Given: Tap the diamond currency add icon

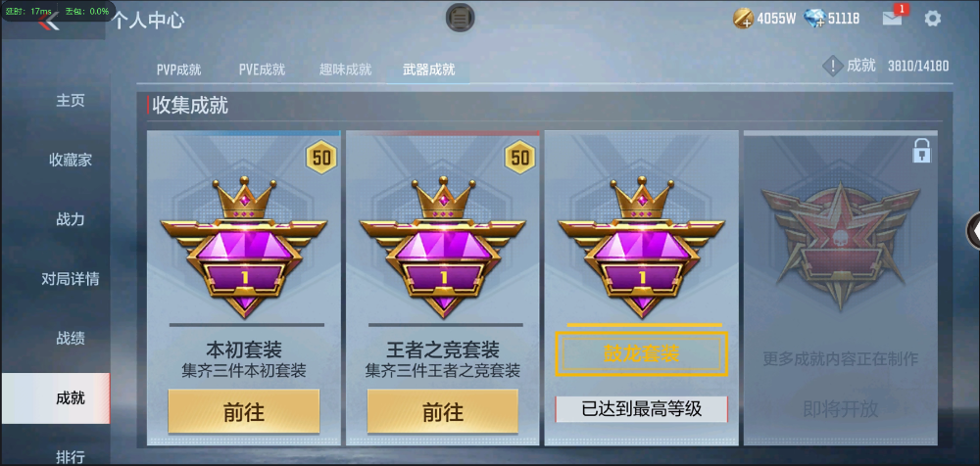Looking at the screenshot, I should pyautogui.click(x=815, y=19).
